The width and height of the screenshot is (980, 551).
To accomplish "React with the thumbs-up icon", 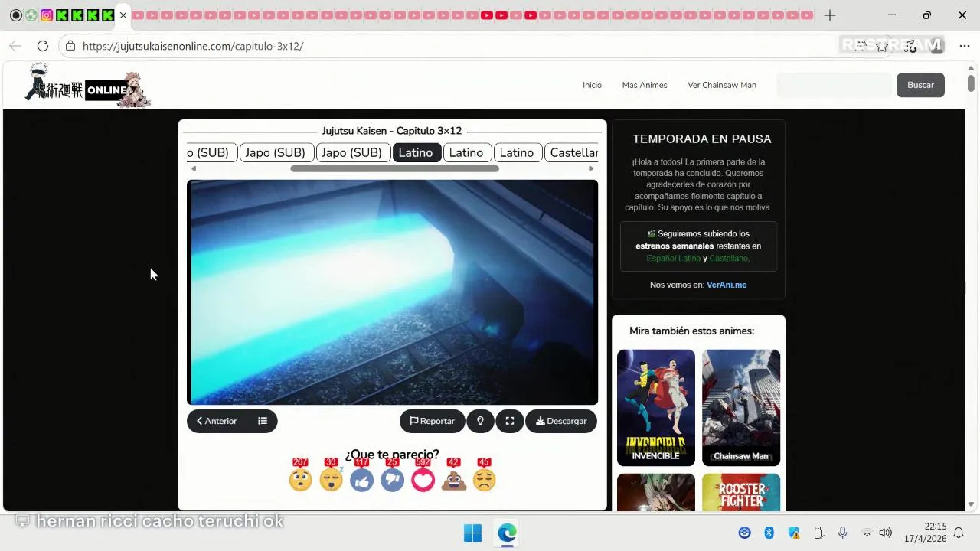I will (x=361, y=480).
